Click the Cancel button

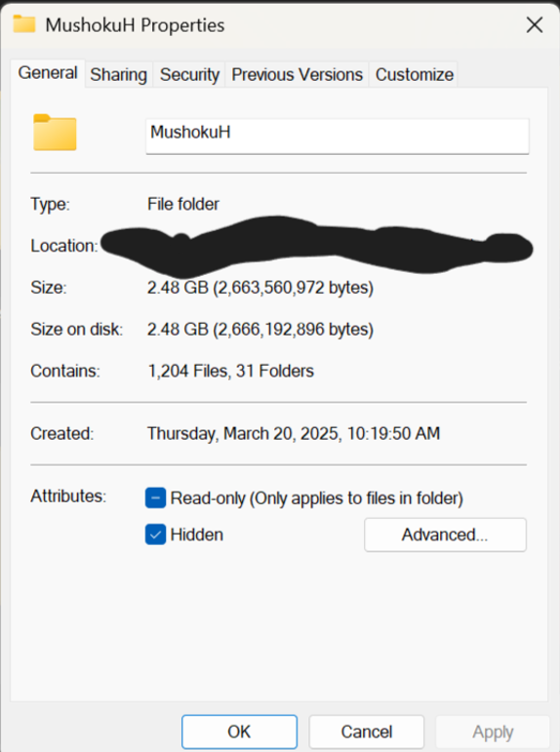(x=367, y=732)
